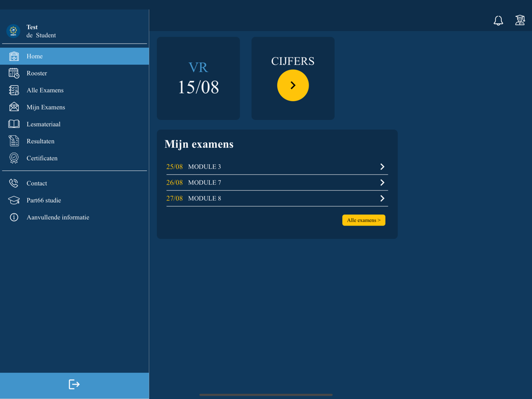Go to Mijn Examens menu item
532x399 pixels.
(x=74, y=107)
